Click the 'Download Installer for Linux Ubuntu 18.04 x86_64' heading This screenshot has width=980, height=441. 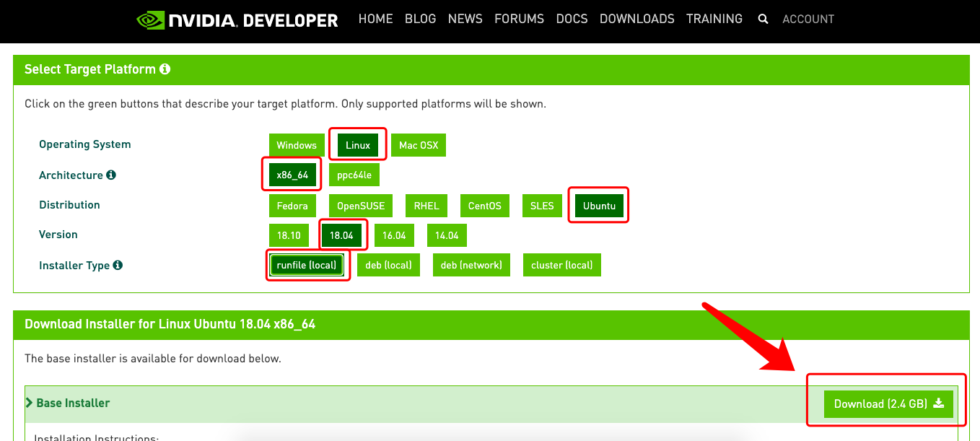pos(170,324)
